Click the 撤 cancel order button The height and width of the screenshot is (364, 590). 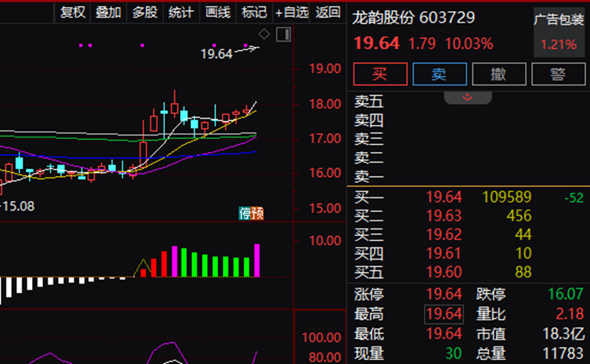pos(499,74)
